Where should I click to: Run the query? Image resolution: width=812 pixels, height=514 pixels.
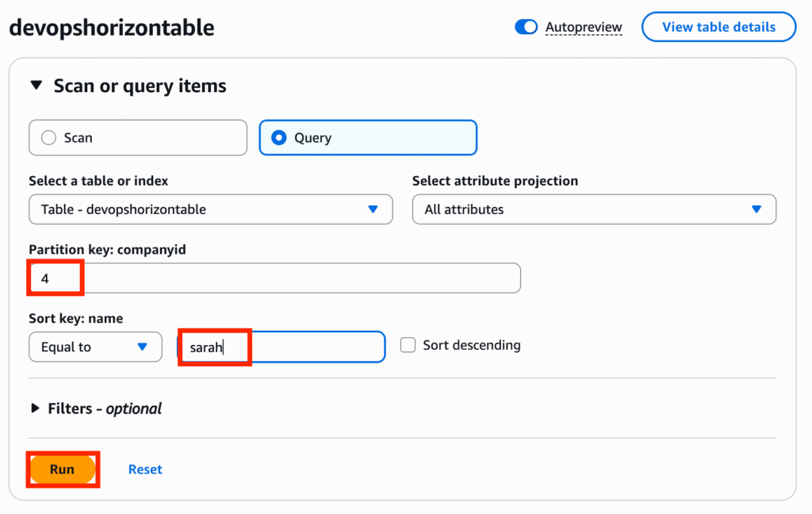click(x=62, y=470)
